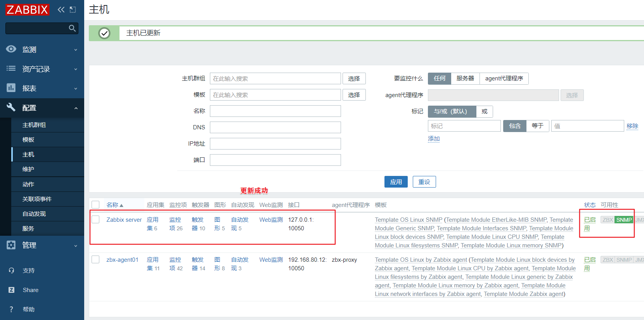The image size is (644, 320).
Task: Check the Zabbix server row checkbox
Action: point(95,219)
